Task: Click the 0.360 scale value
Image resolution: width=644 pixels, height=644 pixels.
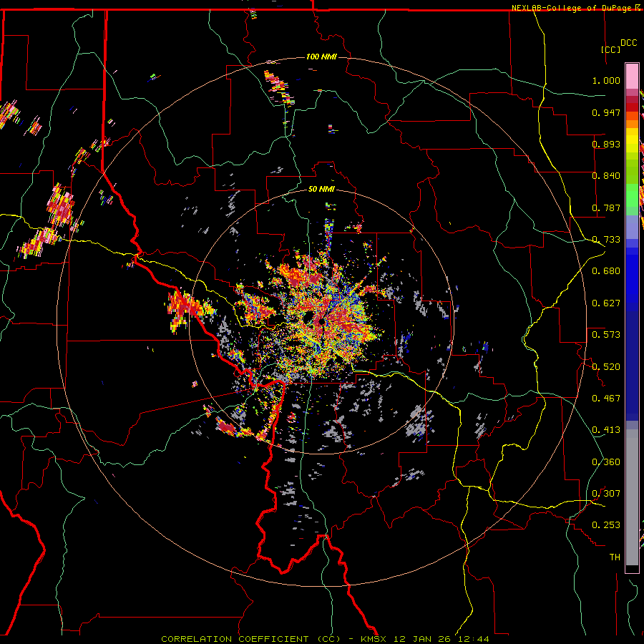Action: point(606,462)
